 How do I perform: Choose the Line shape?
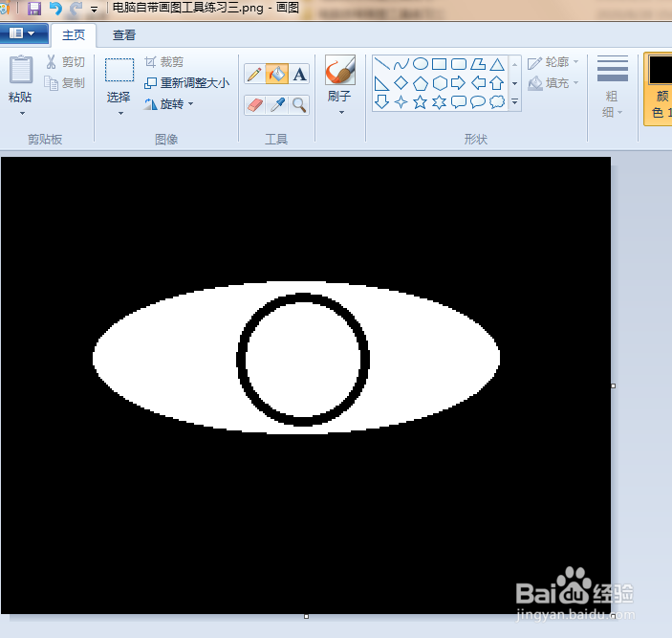[381, 64]
